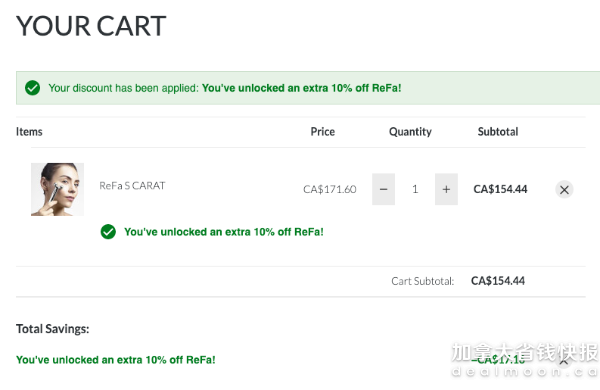The width and height of the screenshot is (600, 390).
Task: Decrease ReFa S CARAT quantity with minus button
Action: 383,189
